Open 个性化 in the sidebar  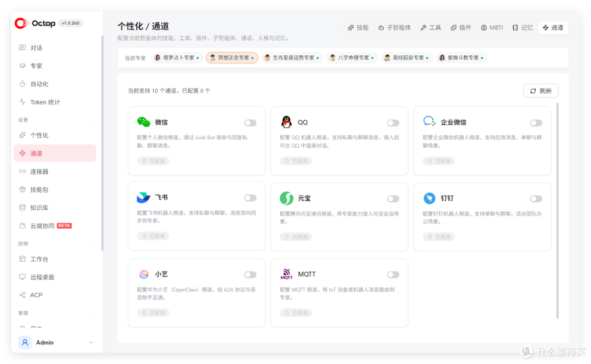[55, 135]
